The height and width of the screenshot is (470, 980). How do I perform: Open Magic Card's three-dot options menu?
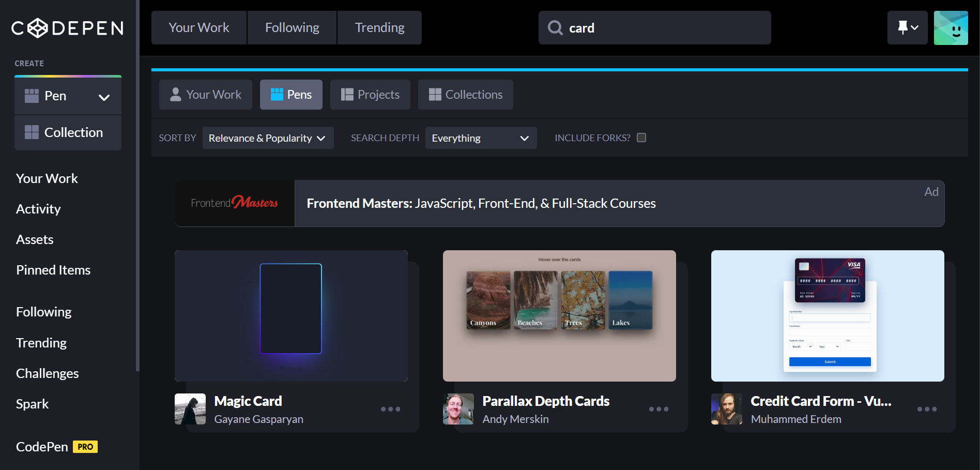[x=390, y=409]
